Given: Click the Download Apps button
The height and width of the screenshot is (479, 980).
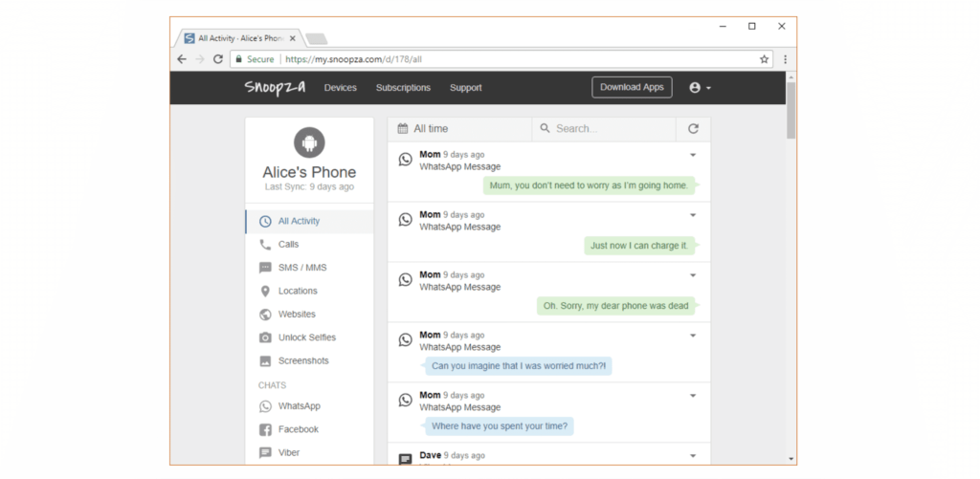Looking at the screenshot, I should coord(632,87).
